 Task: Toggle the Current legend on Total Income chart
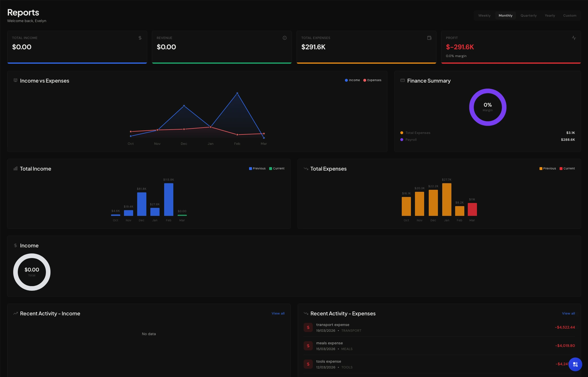(276, 168)
